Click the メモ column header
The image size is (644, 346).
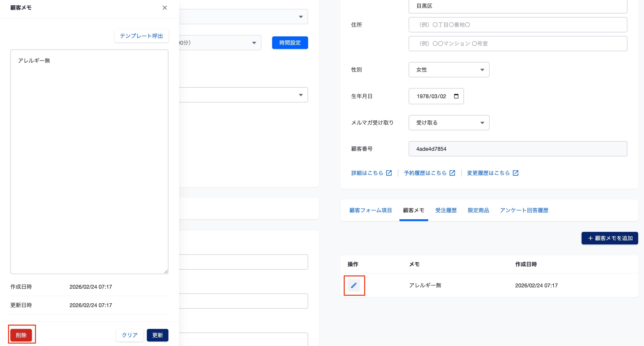pos(414,264)
